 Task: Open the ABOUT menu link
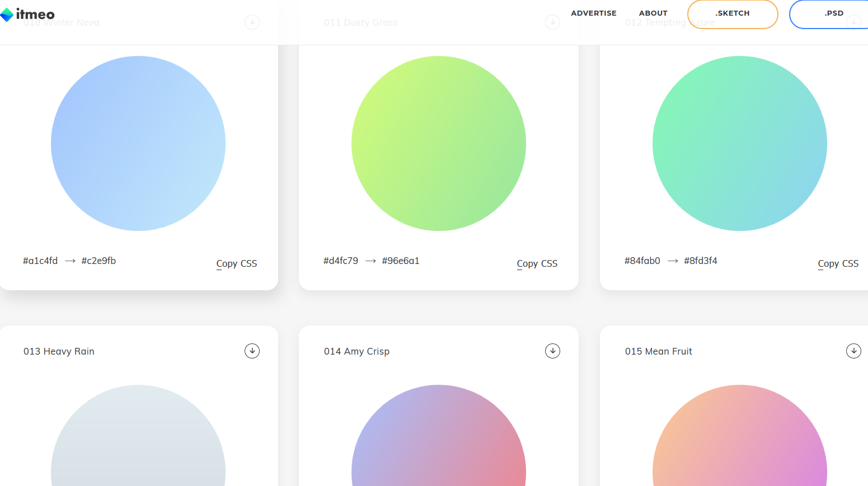tap(653, 13)
